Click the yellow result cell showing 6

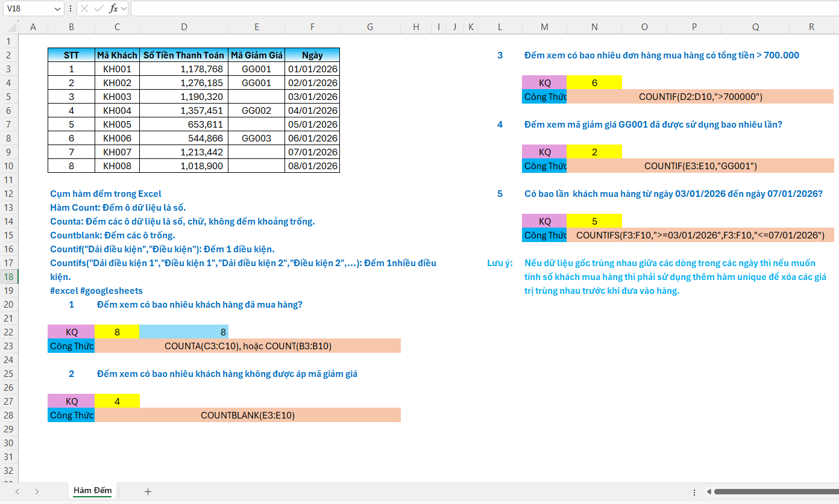point(594,82)
